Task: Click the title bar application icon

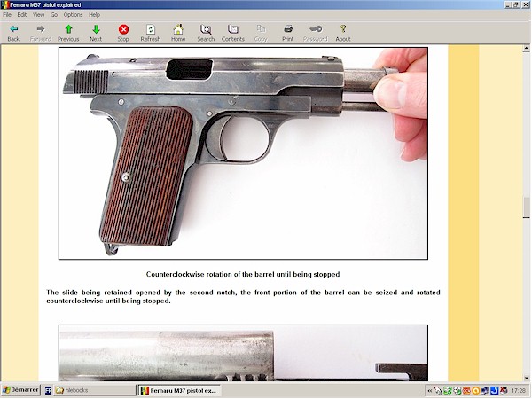Action: [4, 4]
